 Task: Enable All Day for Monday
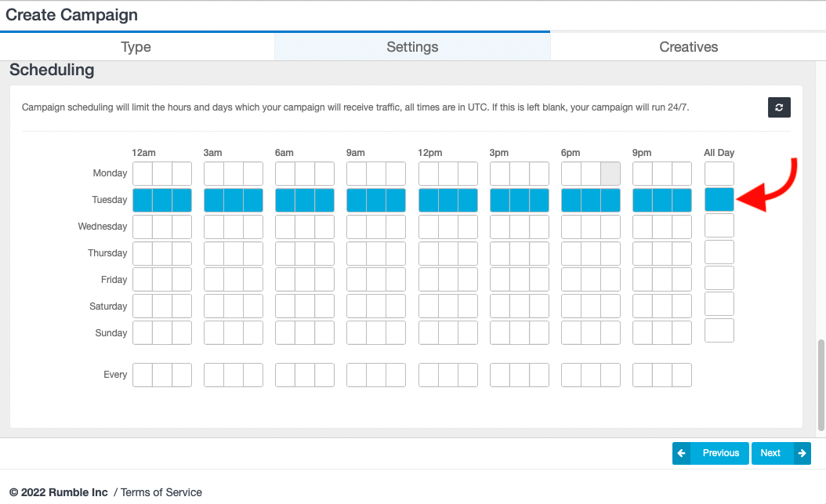click(719, 173)
